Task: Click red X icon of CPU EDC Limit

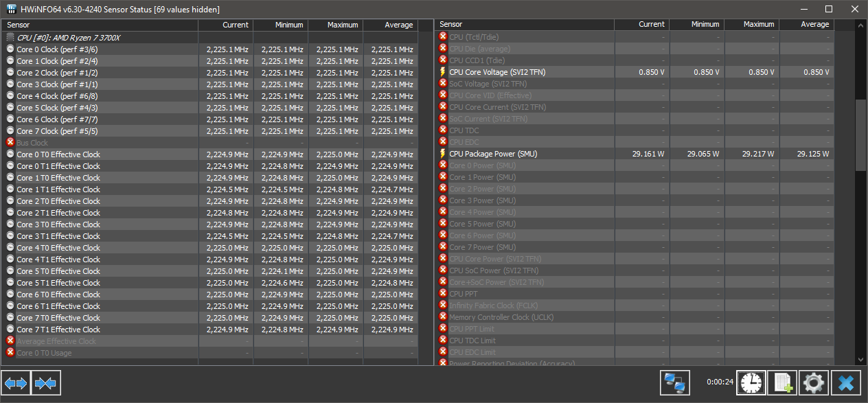Action: coord(443,352)
